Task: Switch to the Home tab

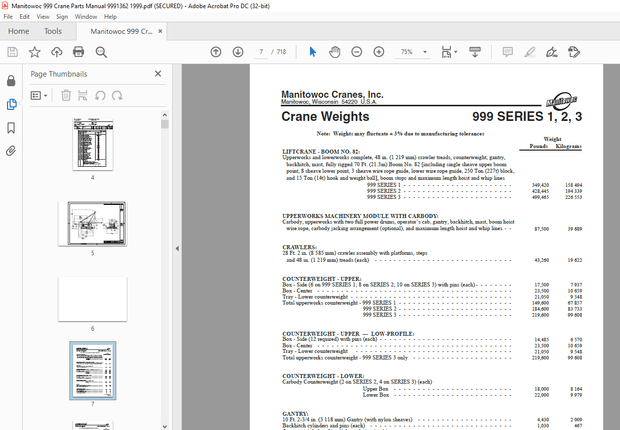Action: [x=19, y=31]
